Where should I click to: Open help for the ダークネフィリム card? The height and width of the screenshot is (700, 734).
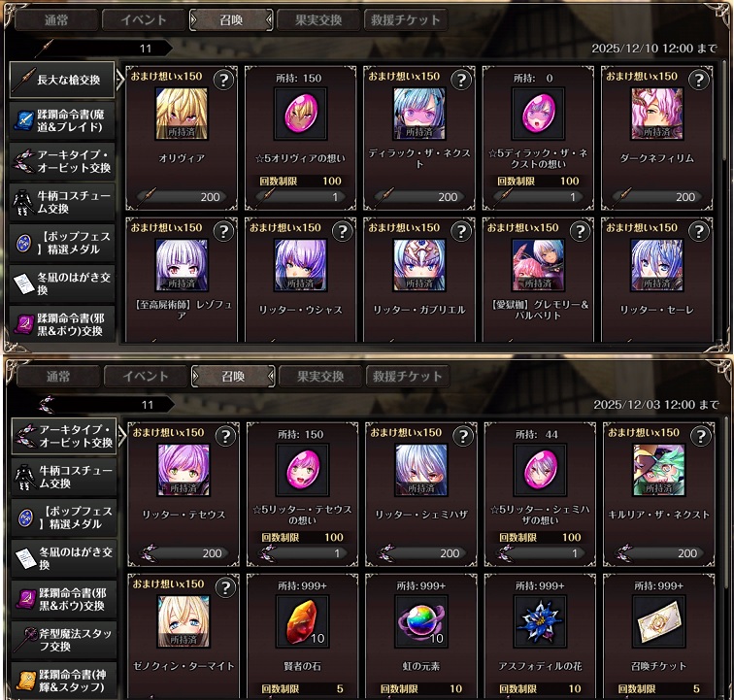click(x=699, y=80)
